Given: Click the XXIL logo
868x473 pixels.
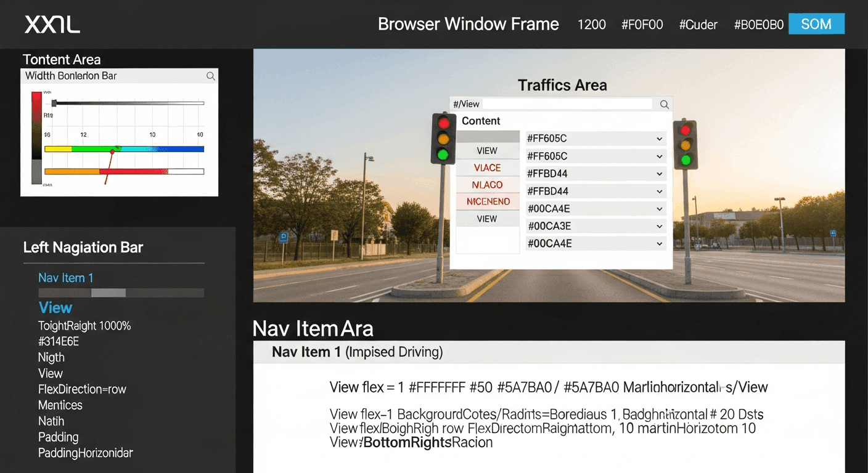Looking at the screenshot, I should (x=52, y=25).
